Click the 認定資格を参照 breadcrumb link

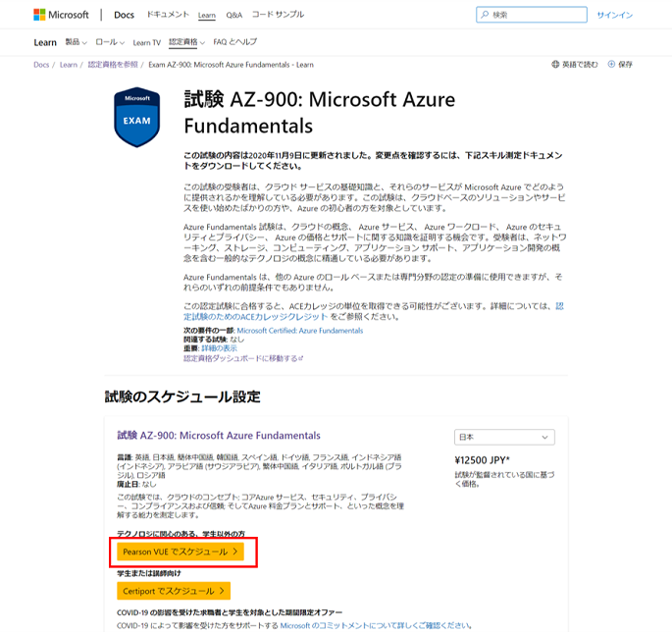click(x=113, y=65)
